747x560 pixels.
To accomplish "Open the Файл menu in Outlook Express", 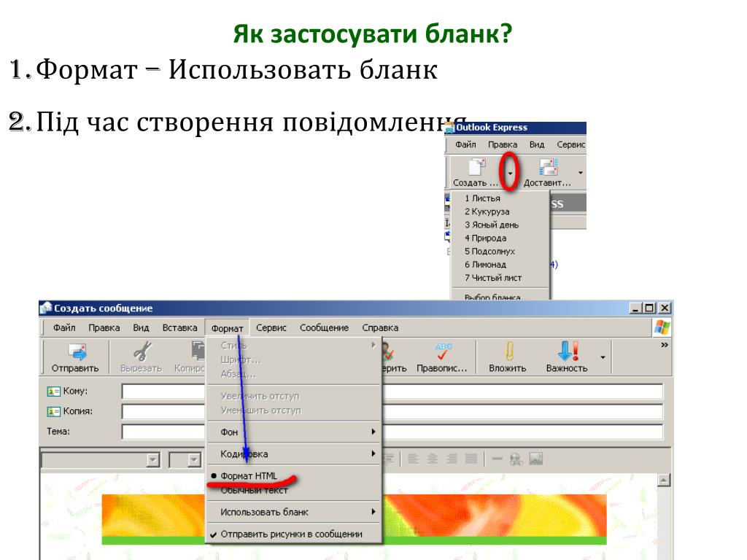I will tap(465, 144).
